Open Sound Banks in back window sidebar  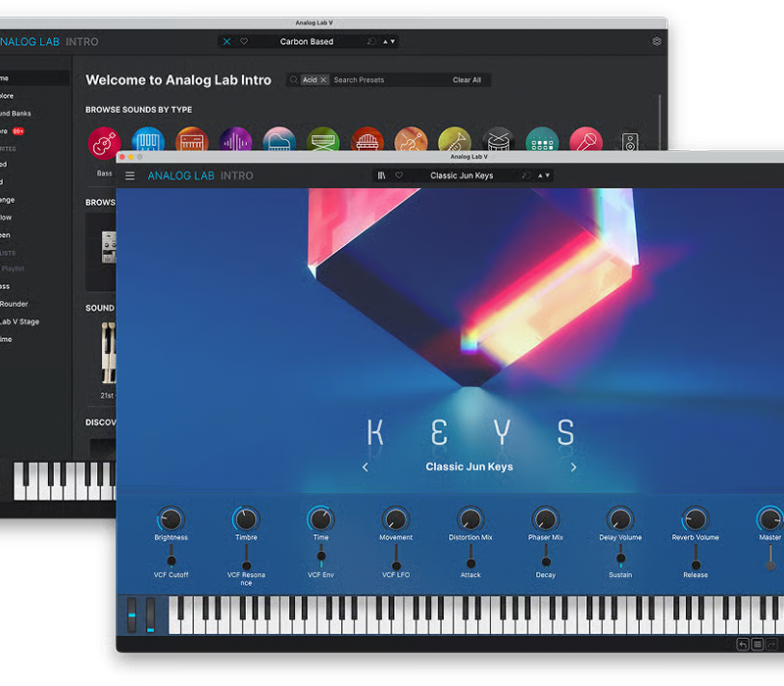click(15, 114)
